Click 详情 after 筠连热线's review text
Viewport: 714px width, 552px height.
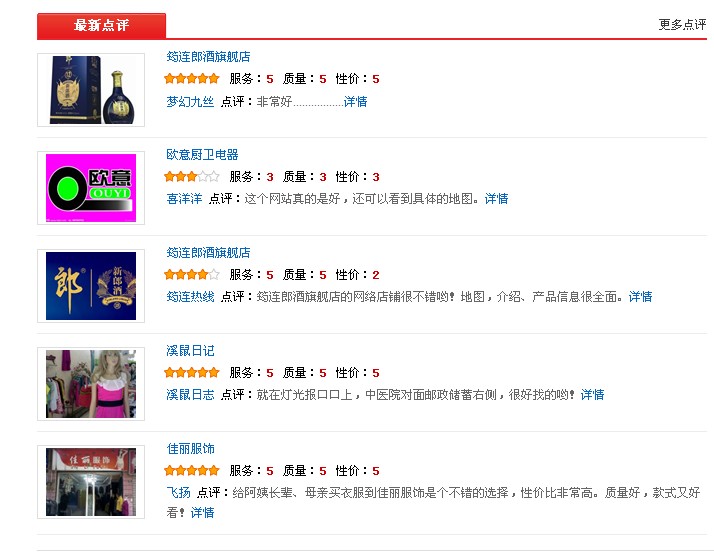(x=641, y=297)
